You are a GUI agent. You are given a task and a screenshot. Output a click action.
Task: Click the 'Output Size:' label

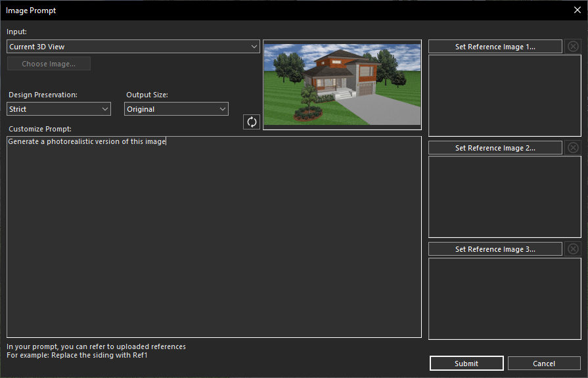tap(147, 95)
